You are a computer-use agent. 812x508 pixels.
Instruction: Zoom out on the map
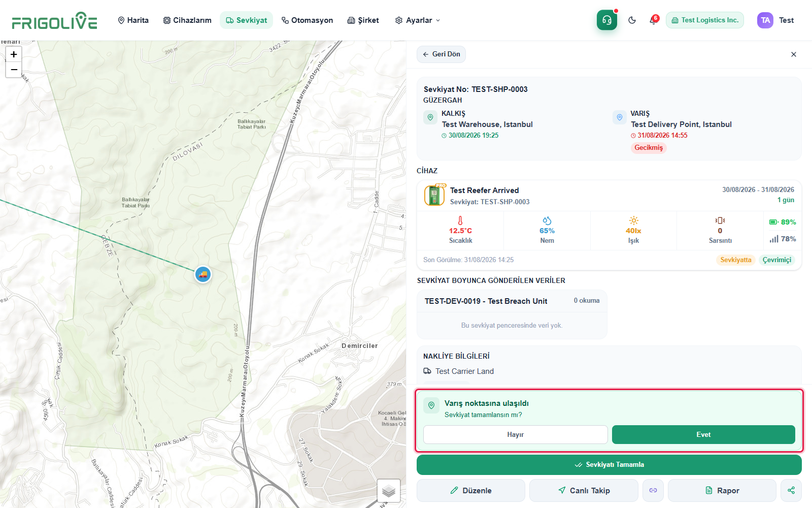(14, 70)
